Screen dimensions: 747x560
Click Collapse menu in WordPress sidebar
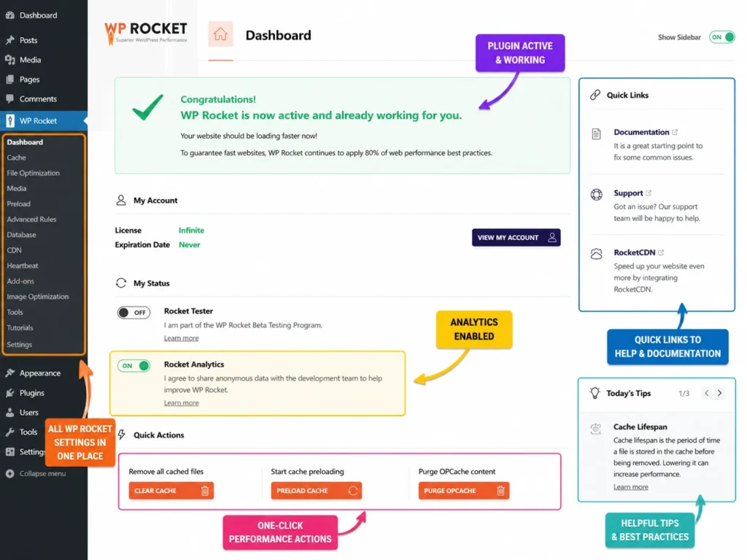click(x=42, y=473)
